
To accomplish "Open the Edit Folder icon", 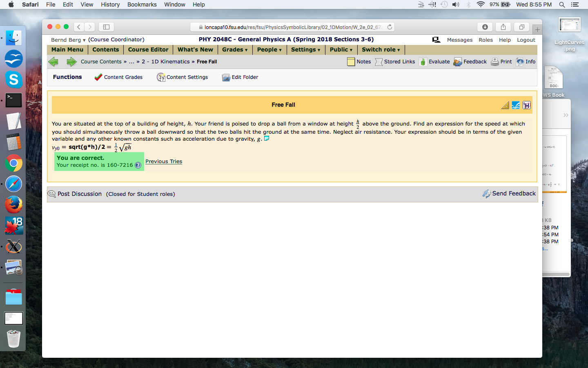I will click(x=226, y=77).
